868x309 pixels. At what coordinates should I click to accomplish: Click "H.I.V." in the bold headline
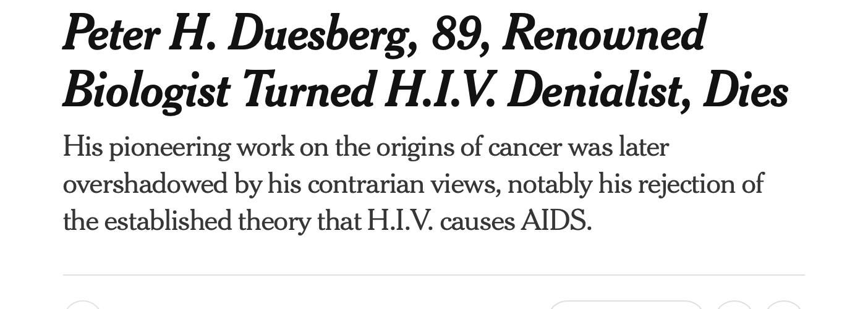point(439,90)
